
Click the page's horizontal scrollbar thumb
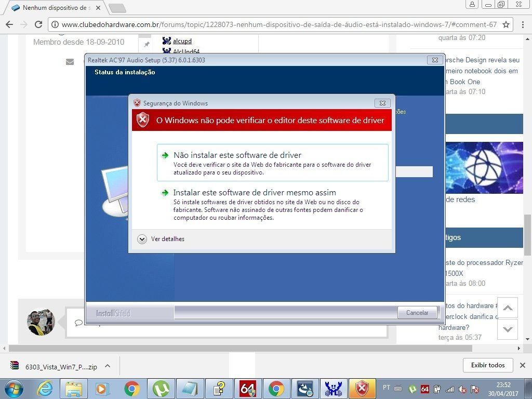click(x=241, y=349)
